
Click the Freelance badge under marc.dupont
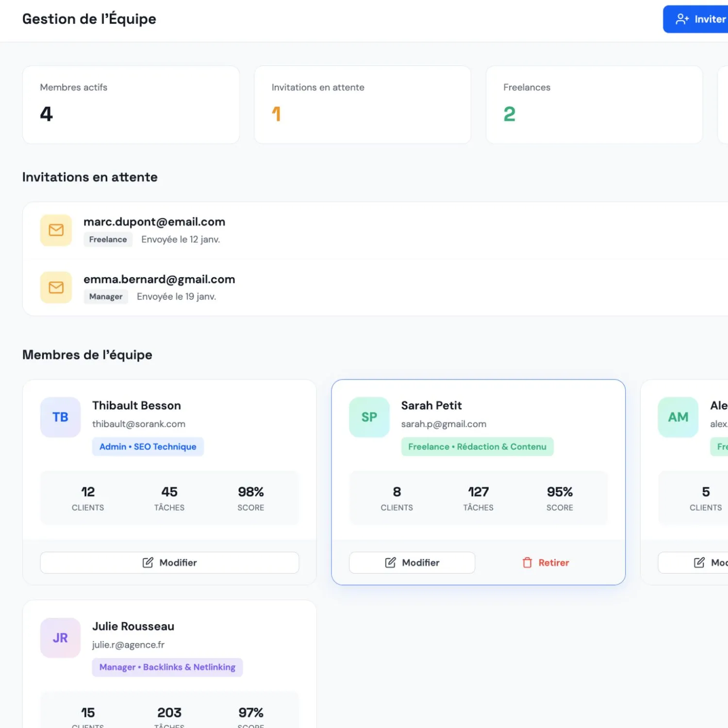108,239
